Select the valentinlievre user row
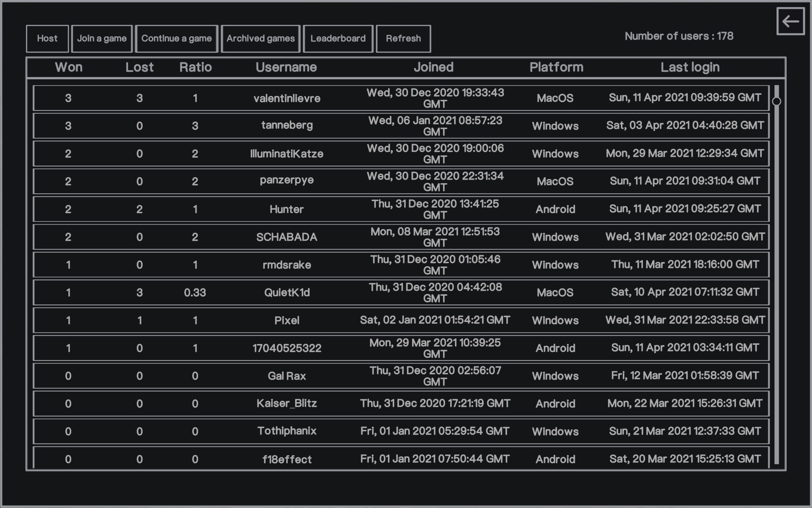The image size is (812, 508). pyautogui.click(x=287, y=98)
